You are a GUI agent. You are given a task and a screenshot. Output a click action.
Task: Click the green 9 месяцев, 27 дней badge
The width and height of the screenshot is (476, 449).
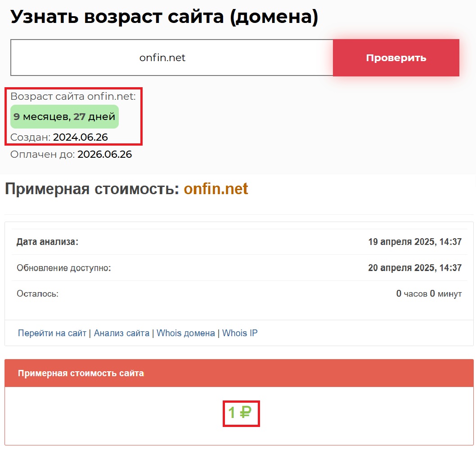[64, 117]
